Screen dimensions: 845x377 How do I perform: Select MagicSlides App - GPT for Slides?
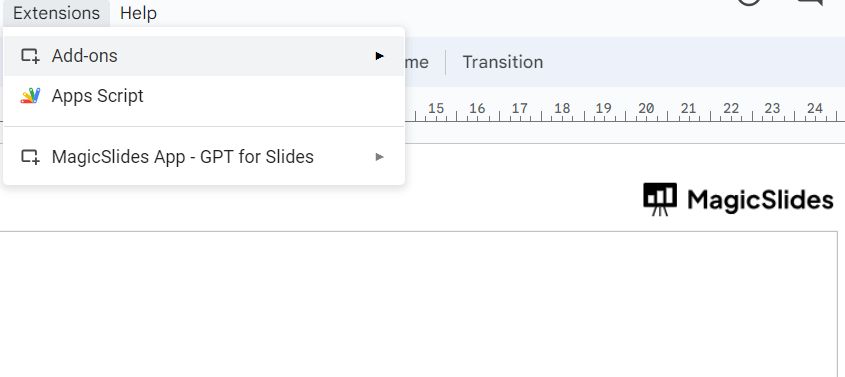[x=204, y=157]
